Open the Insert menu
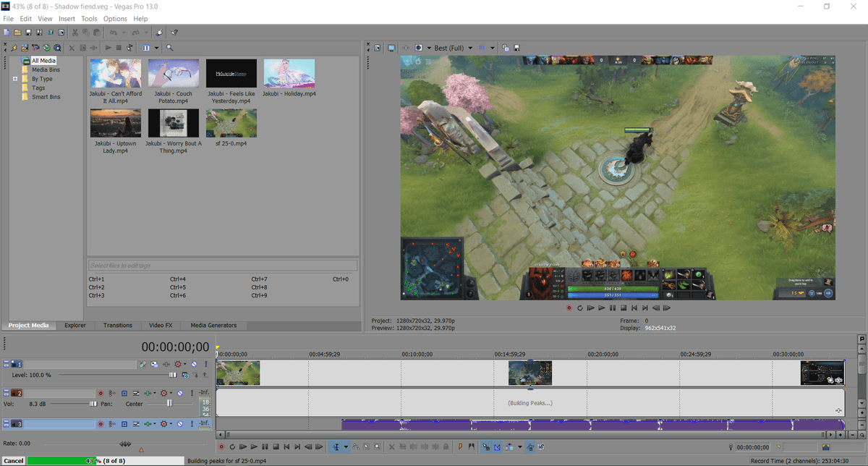 point(67,19)
